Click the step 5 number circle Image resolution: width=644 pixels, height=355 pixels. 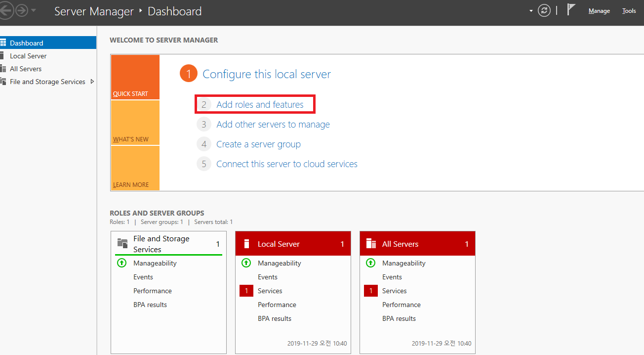203,164
